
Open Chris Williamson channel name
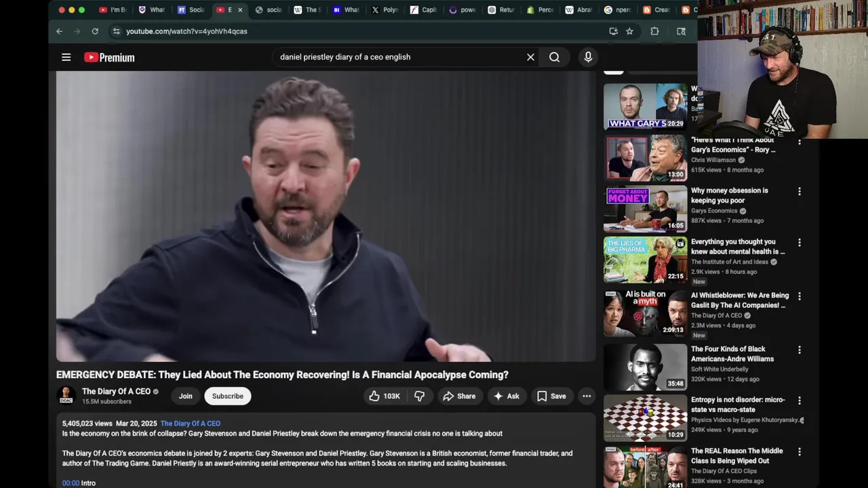[x=713, y=160]
